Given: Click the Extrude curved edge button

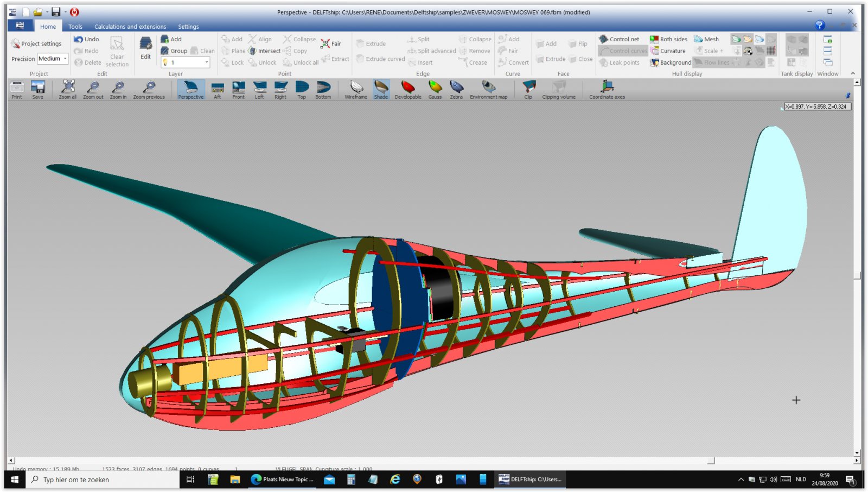Looking at the screenshot, I should point(381,59).
